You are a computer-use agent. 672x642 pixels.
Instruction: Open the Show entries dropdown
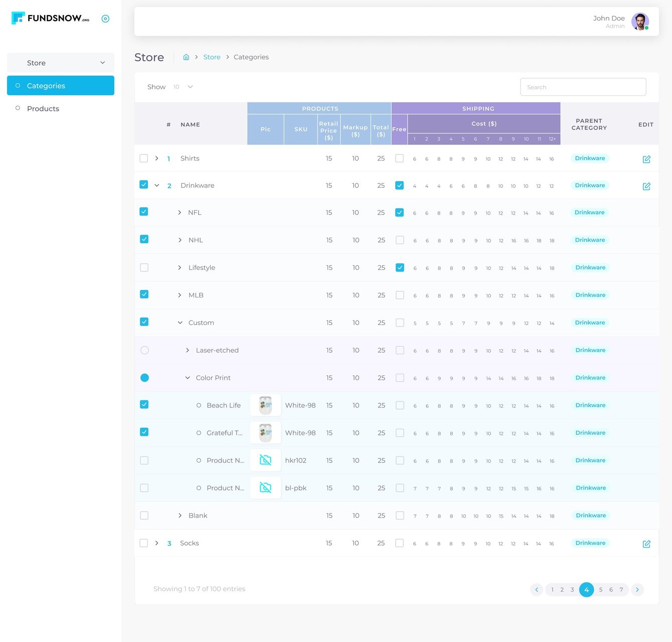point(183,87)
